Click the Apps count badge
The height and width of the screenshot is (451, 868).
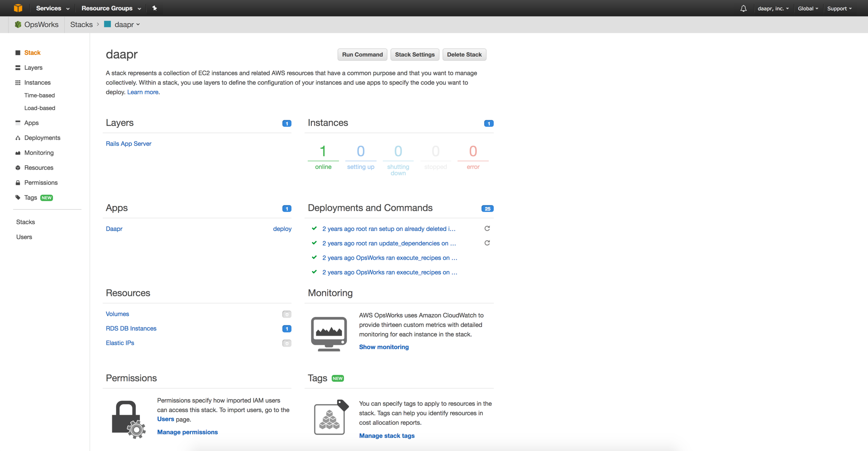(x=287, y=208)
